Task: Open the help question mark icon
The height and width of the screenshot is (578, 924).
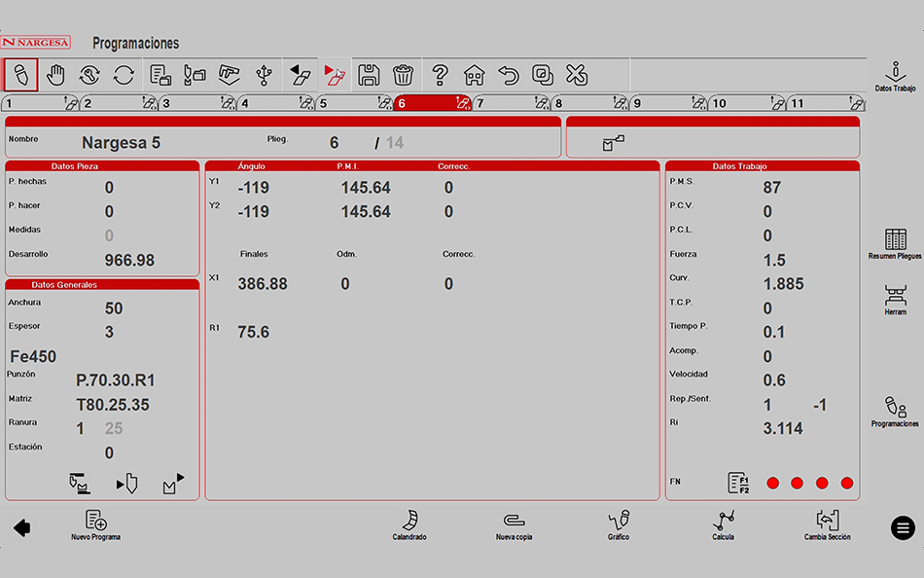Action: [x=440, y=75]
